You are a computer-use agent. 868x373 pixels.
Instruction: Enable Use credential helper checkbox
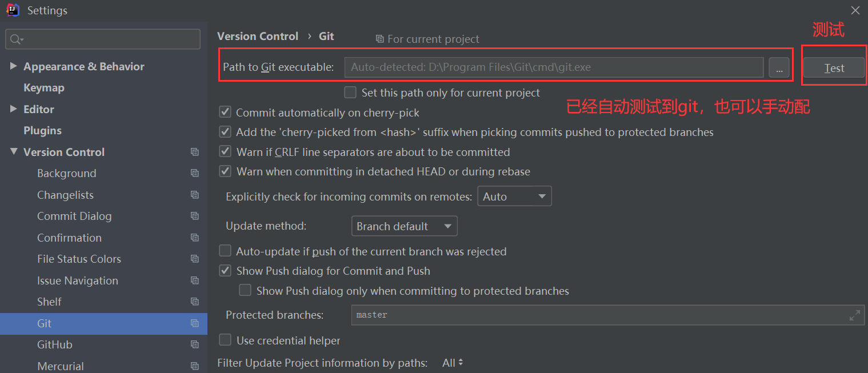click(225, 340)
